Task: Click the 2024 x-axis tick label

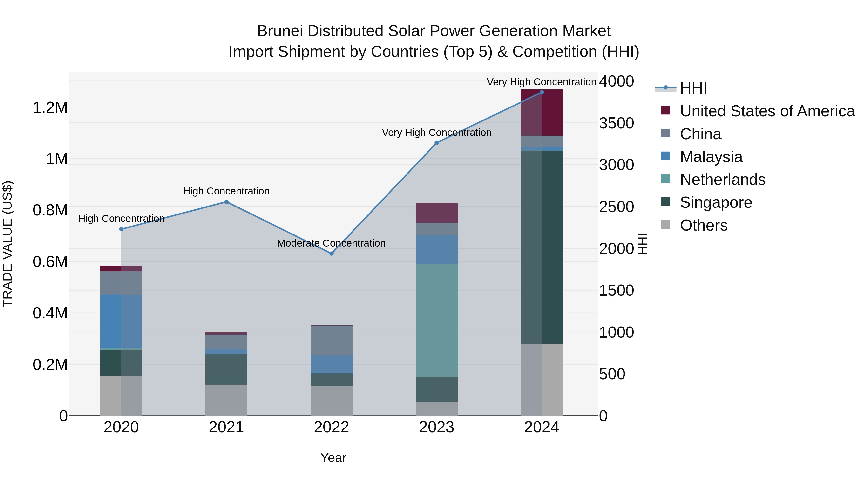Action: 542,427
